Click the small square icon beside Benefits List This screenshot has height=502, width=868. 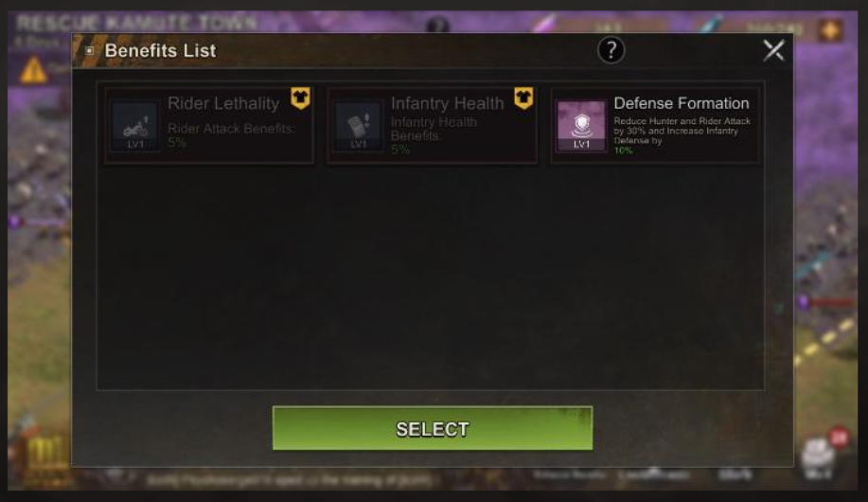point(90,50)
